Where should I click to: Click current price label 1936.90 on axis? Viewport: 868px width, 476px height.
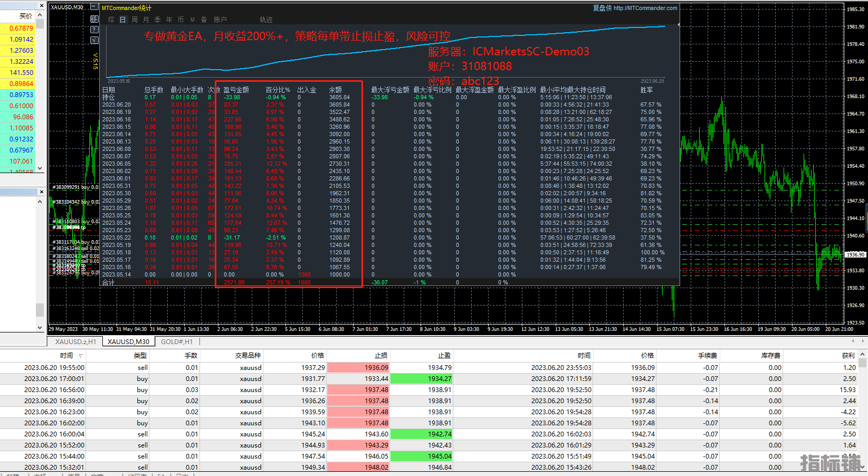855,254
